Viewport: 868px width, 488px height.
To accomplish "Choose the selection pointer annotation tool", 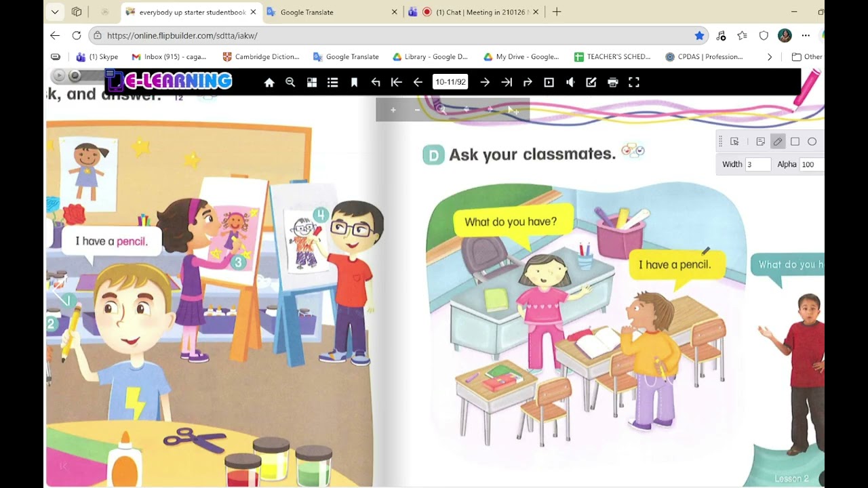I will (734, 142).
